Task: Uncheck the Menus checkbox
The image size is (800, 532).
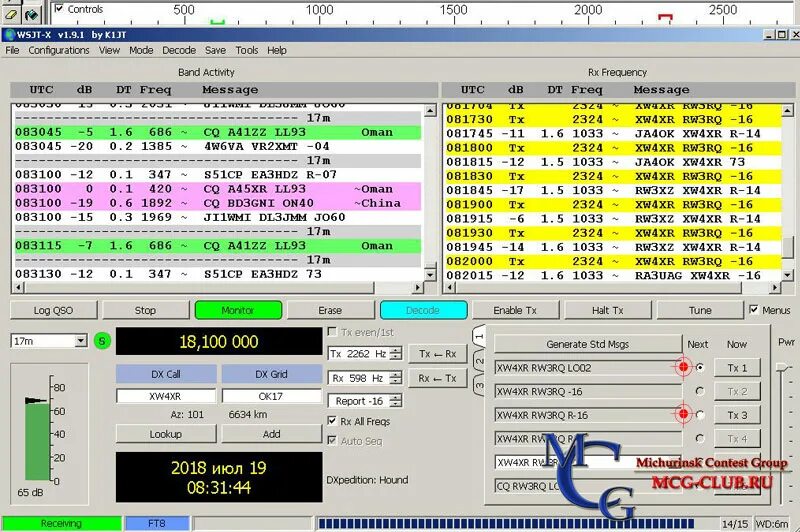Action: click(754, 310)
